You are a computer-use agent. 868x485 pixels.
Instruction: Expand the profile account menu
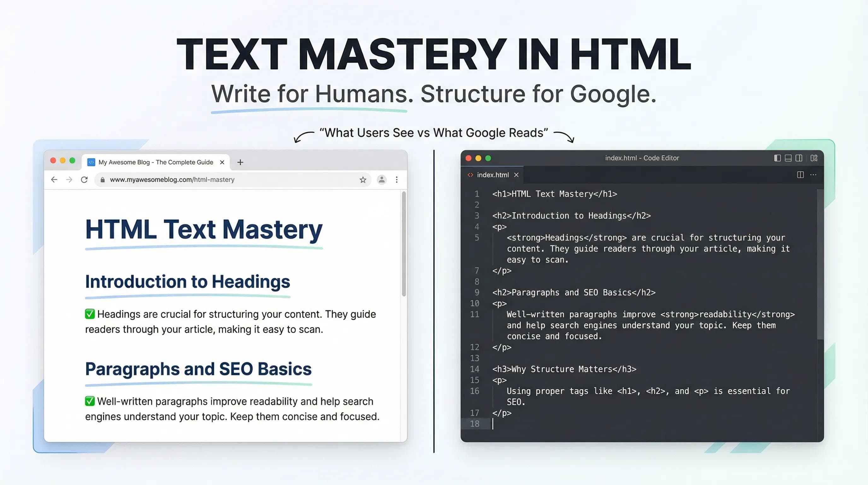point(381,179)
